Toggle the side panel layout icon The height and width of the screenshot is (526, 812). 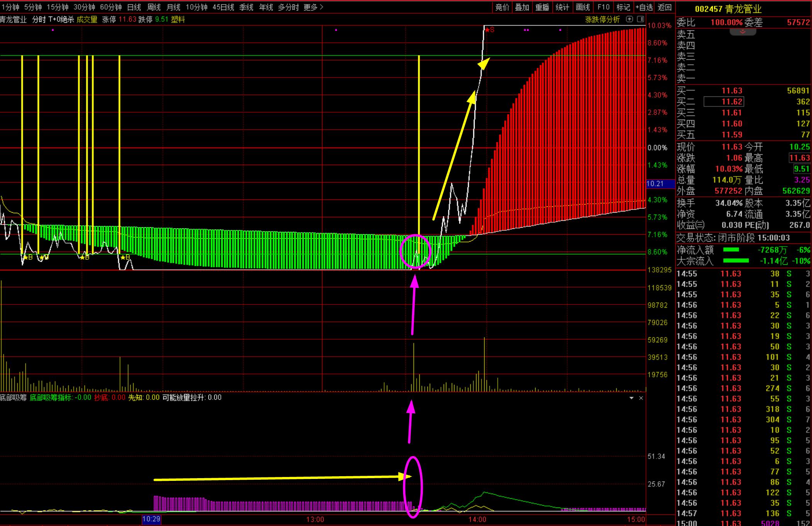tap(641, 19)
